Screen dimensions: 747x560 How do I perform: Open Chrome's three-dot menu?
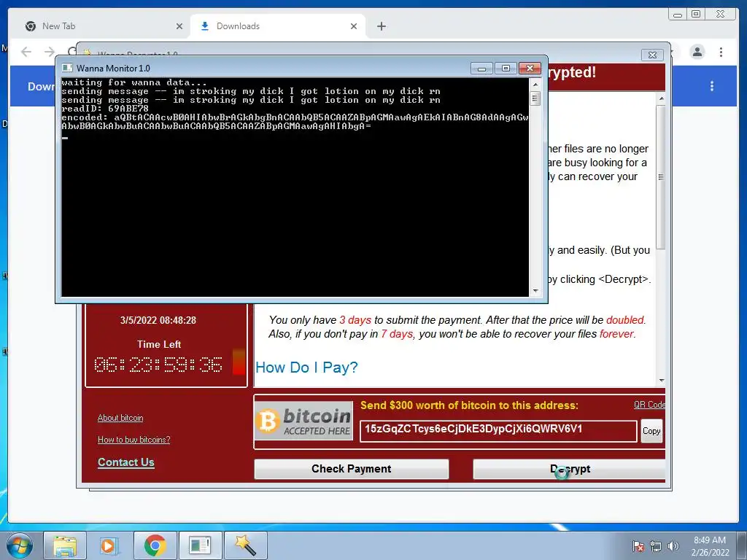click(721, 52)
